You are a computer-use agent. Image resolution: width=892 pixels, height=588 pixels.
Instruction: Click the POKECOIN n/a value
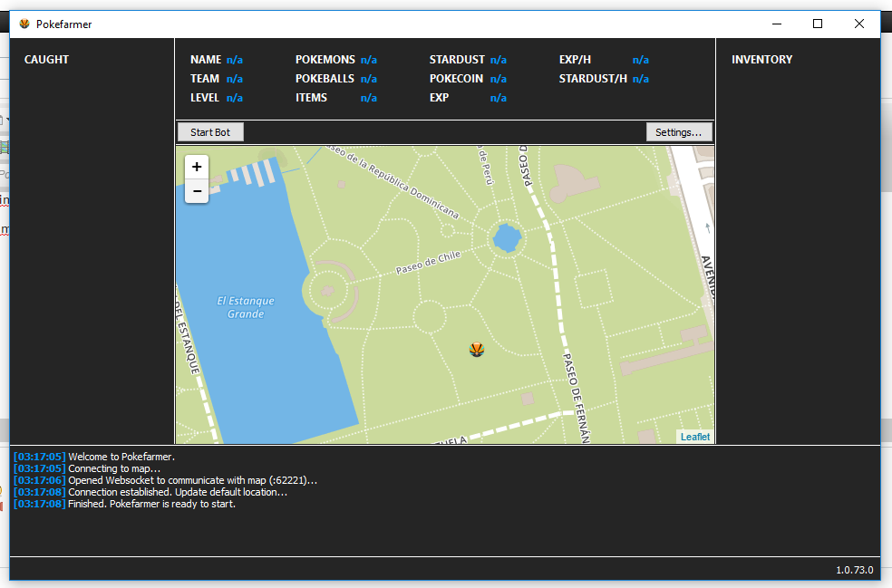(499, 79)
